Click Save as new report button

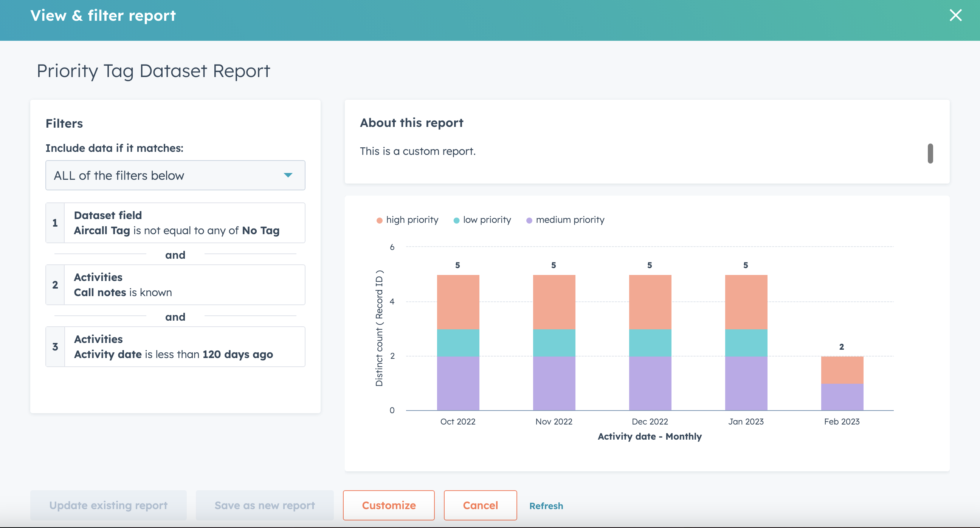[264, 505]
